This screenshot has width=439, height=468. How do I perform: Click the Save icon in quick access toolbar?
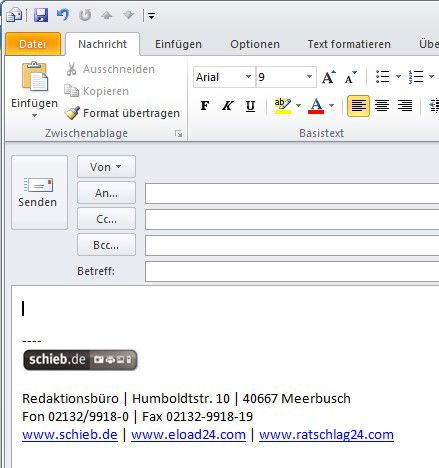coord(41,15)
